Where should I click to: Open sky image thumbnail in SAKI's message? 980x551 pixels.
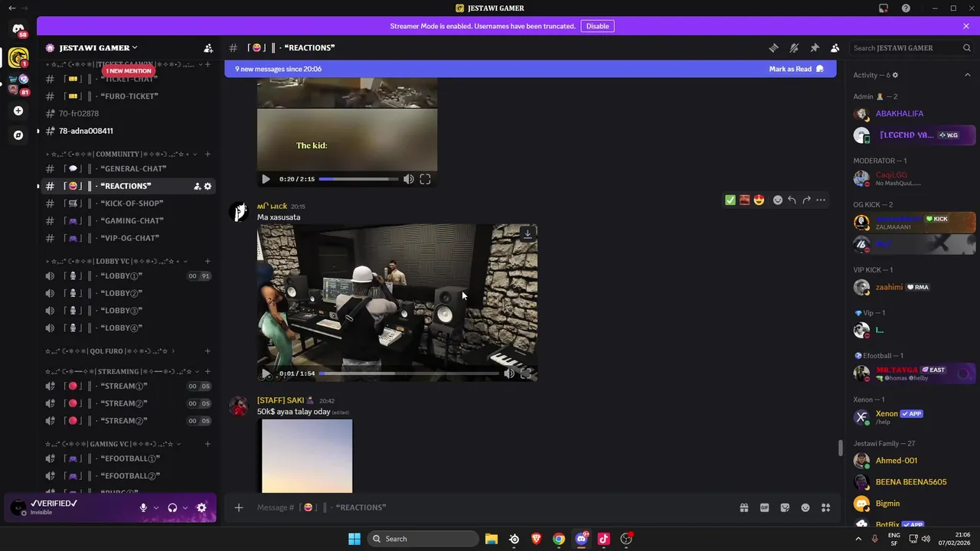[307, 456]
